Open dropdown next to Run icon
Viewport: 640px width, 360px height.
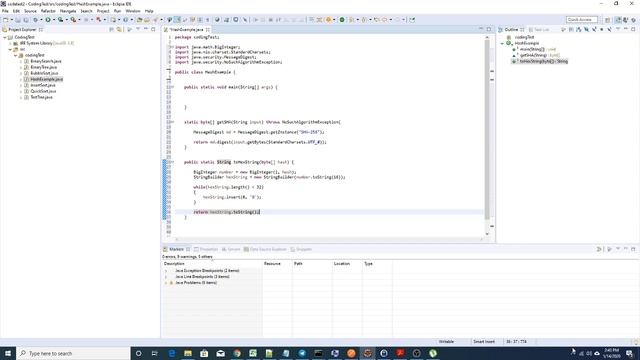click(x=53, y=20)
